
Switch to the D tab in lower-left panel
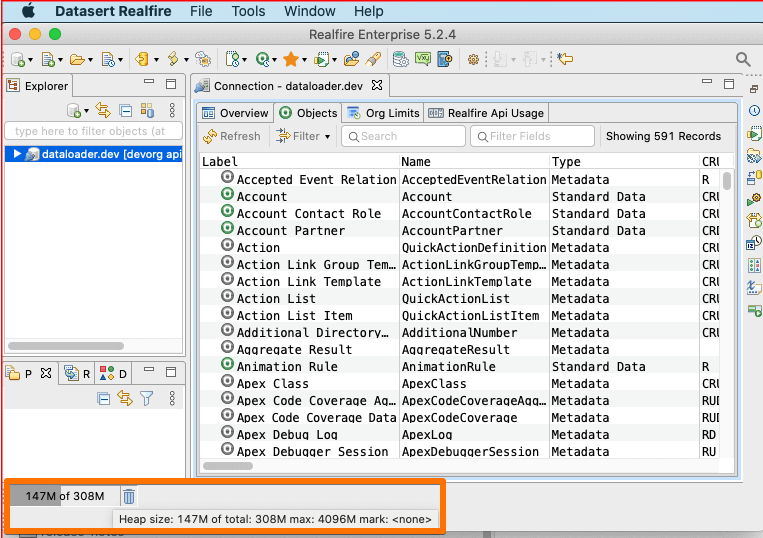point(113,374)
